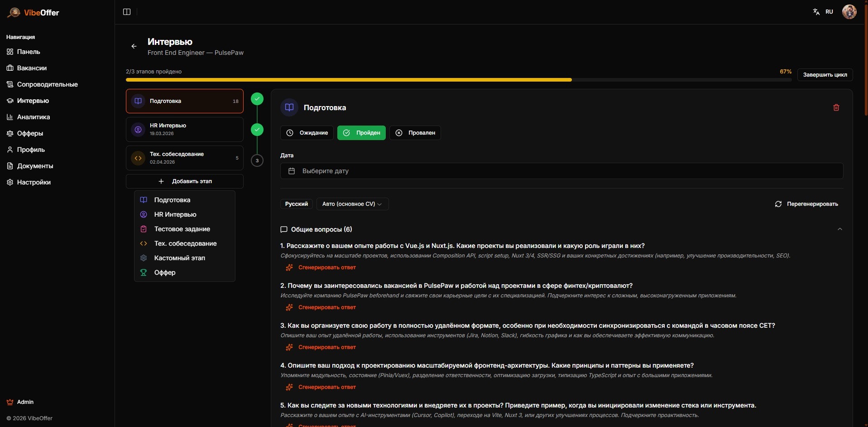Click the refresh icon of Перегенерировать
Screen dimensions: 868x427
(778, 204)
